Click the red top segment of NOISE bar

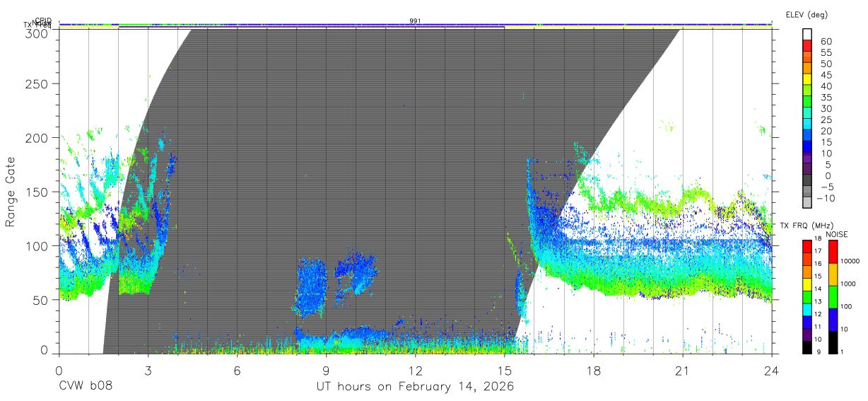[833, 252]
